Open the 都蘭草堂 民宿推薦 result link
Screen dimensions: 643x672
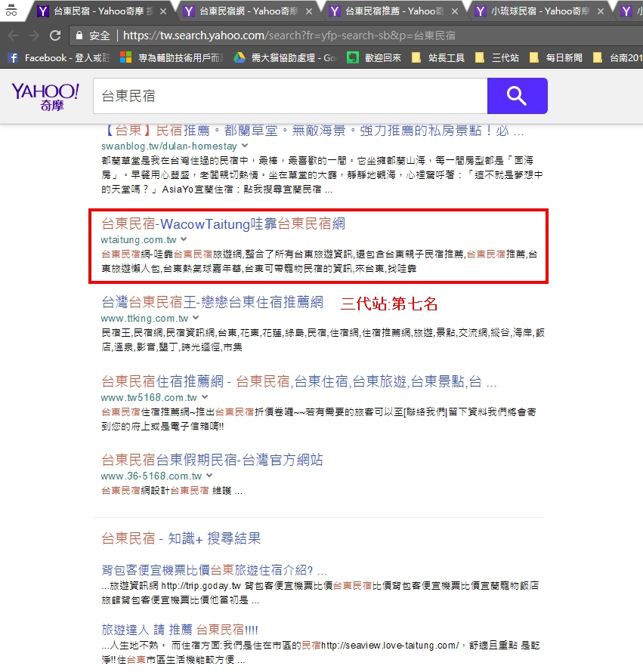313,131
